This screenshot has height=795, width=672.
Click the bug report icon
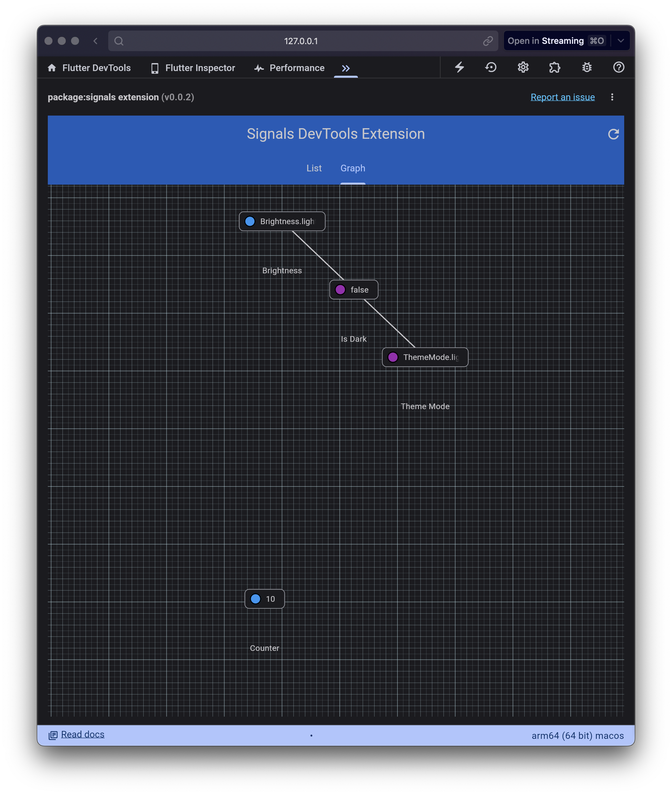[587, 67]
